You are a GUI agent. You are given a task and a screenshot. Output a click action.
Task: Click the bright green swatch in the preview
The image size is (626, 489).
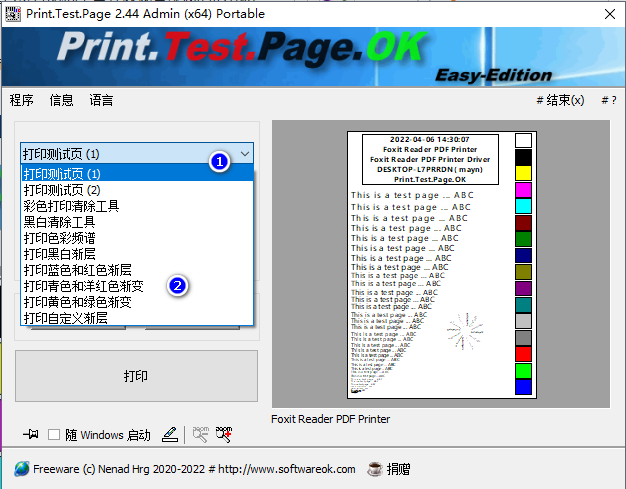[x=523, y=370]
